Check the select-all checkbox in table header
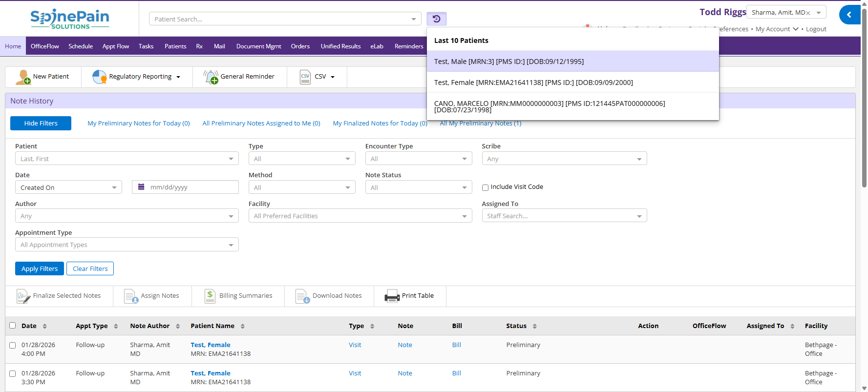Image resolution: width=868 pixels, height=392 pixels. click(x=13, y=326)
